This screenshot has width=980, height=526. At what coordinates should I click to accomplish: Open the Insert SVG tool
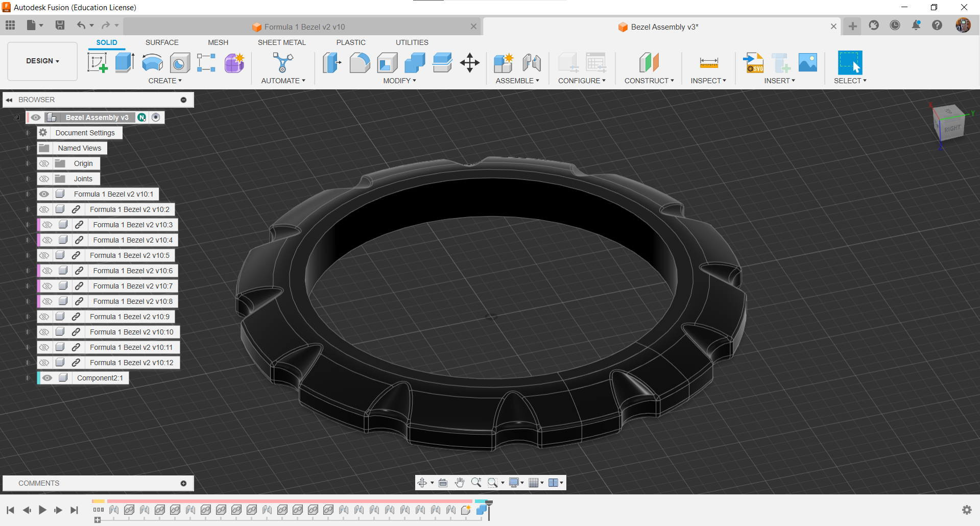[x=754, y=63]
